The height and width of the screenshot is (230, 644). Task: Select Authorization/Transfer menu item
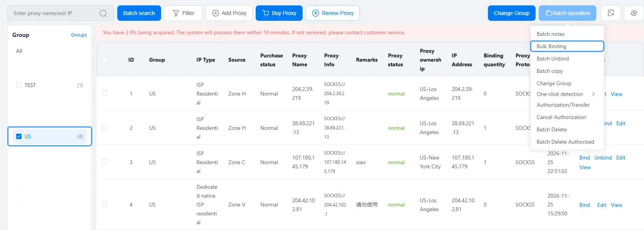pyautogui.click(x=567, y=105)
